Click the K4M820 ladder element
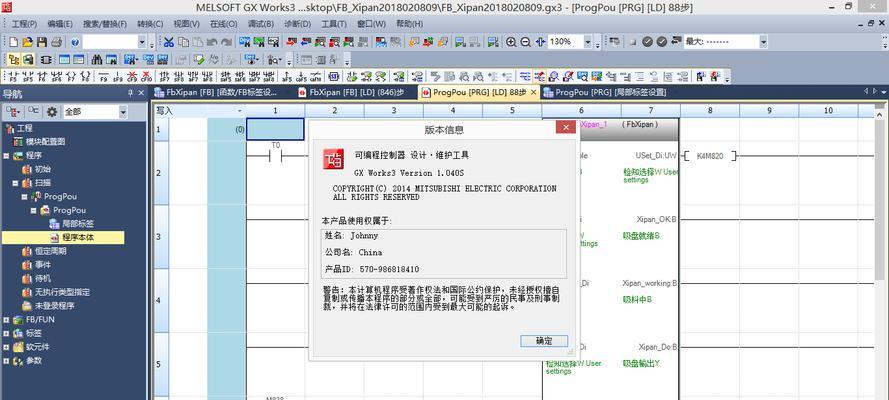 tap(710, 156)
